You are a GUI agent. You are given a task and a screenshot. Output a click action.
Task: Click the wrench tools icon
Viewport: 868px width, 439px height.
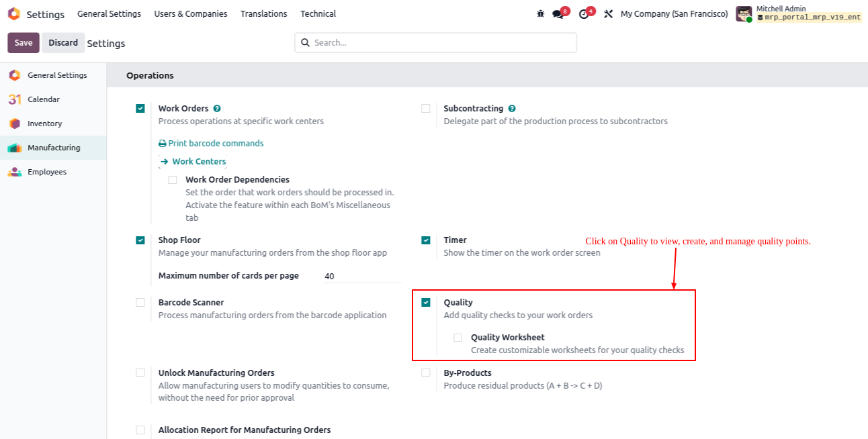pos(608,14)
